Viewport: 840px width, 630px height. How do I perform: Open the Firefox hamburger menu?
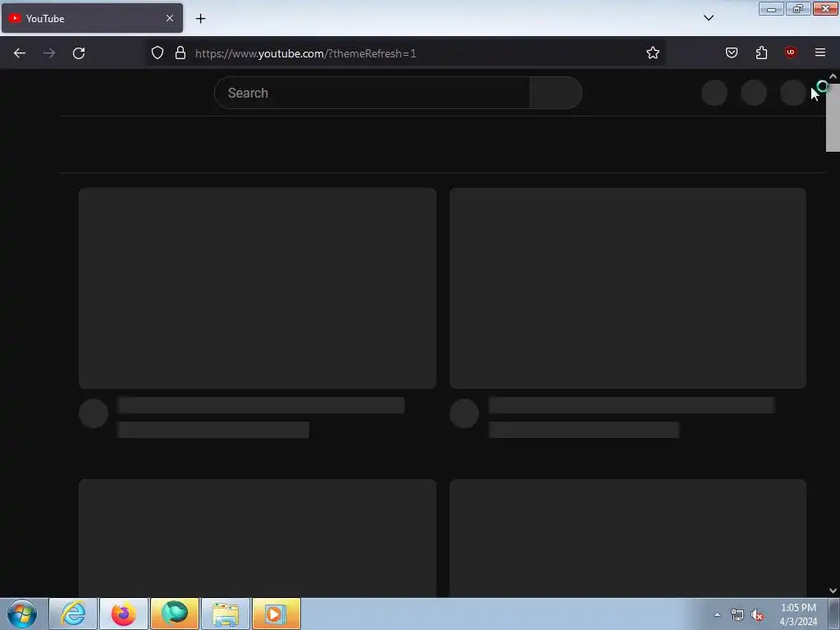[819, 52]
